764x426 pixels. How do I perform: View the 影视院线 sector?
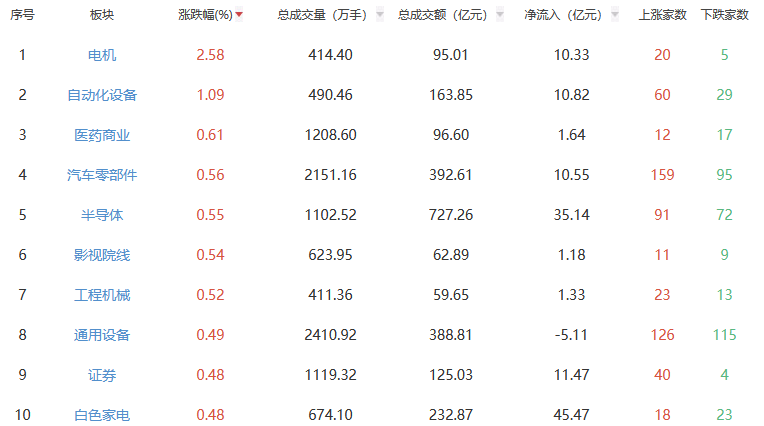102,255
